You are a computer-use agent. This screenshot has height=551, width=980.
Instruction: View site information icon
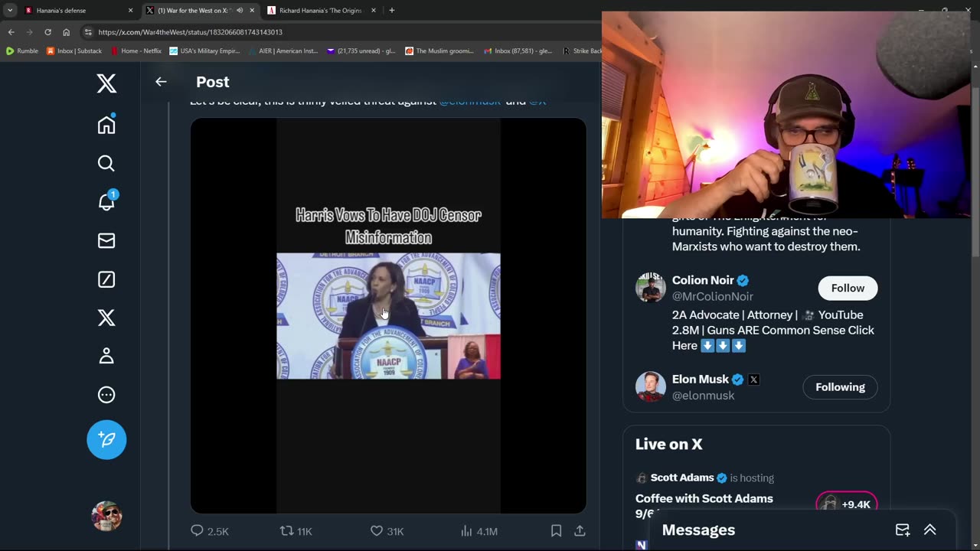coord(88,32)
